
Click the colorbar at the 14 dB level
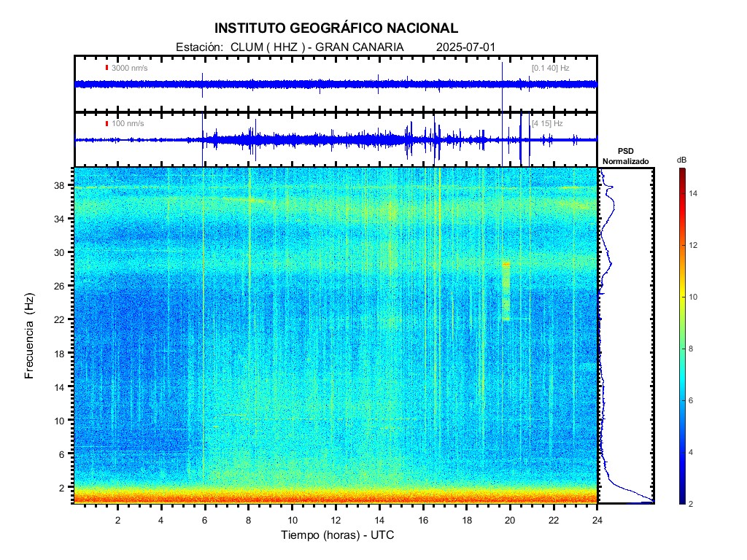tap(683, 193)
